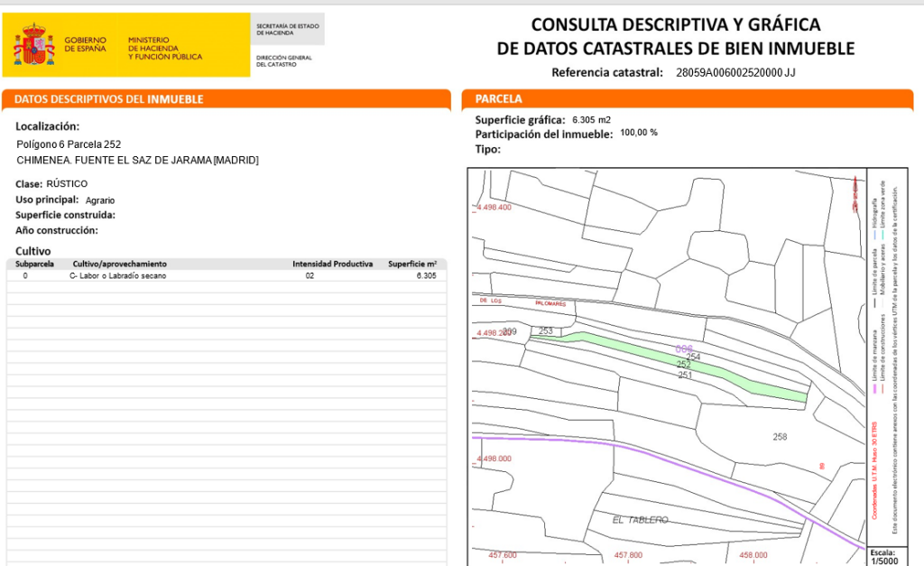Select CHIMENEA. FUENTE EL SAZ DE JARAMA [MADRID]

click(137, 161)
